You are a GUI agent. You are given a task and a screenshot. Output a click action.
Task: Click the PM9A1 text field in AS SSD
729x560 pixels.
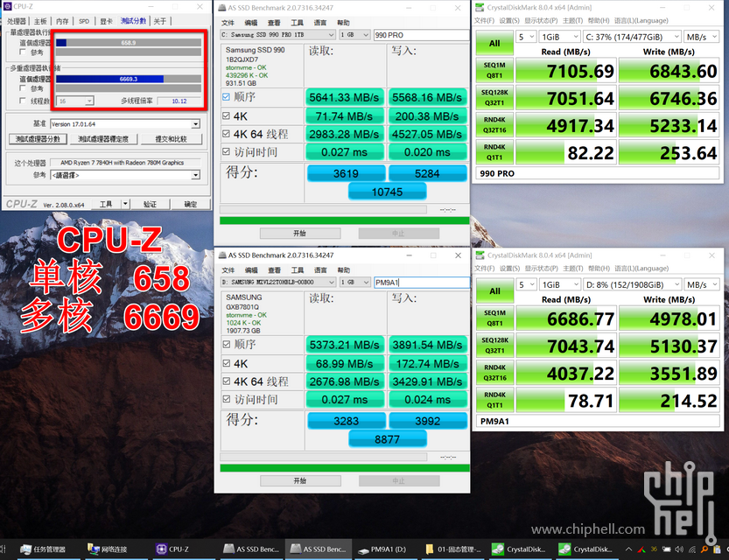pos(422,282)
